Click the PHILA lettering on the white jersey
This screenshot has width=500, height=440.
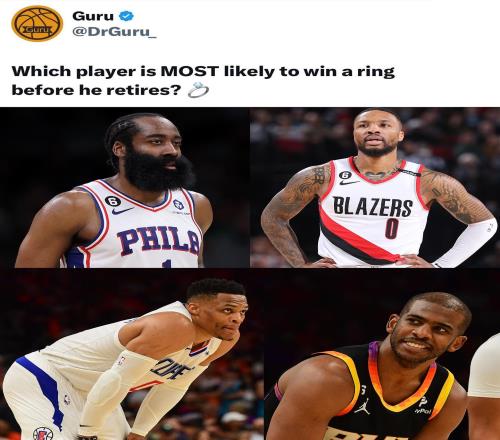(x=158, y=242)
